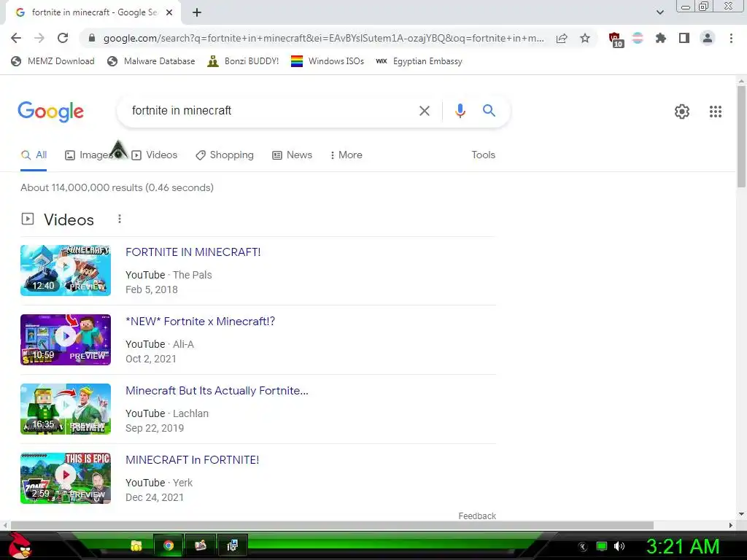Image resolution: width=747 pixels, height=560 pixels.
Task: Switch to the News tab
Action: click(292, 155)
